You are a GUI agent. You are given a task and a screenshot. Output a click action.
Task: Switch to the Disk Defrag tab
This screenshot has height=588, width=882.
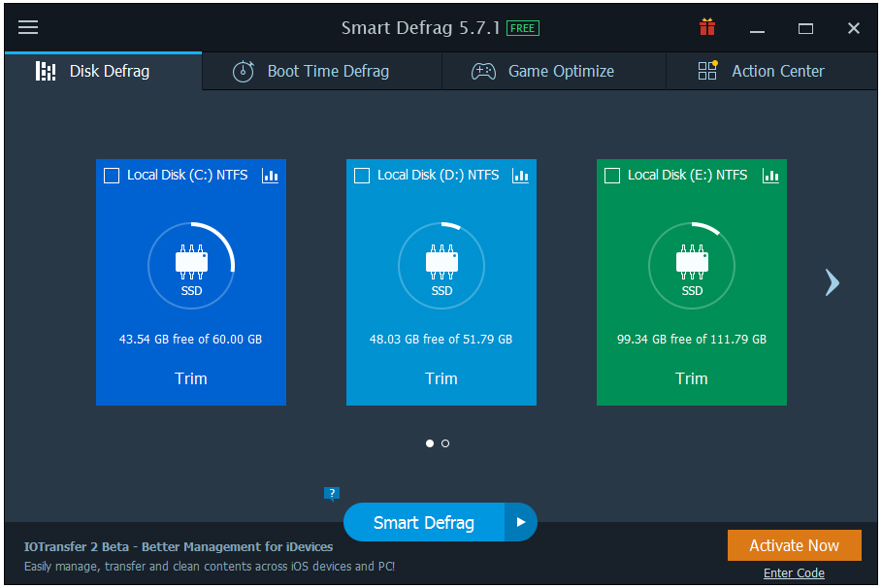pos(103,71)
